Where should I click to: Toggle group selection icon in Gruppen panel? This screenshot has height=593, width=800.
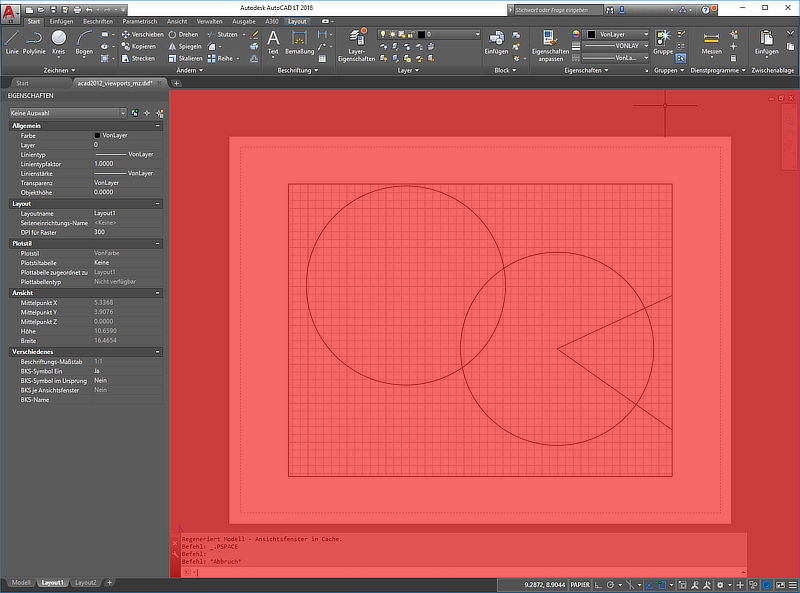click(681, 59)
